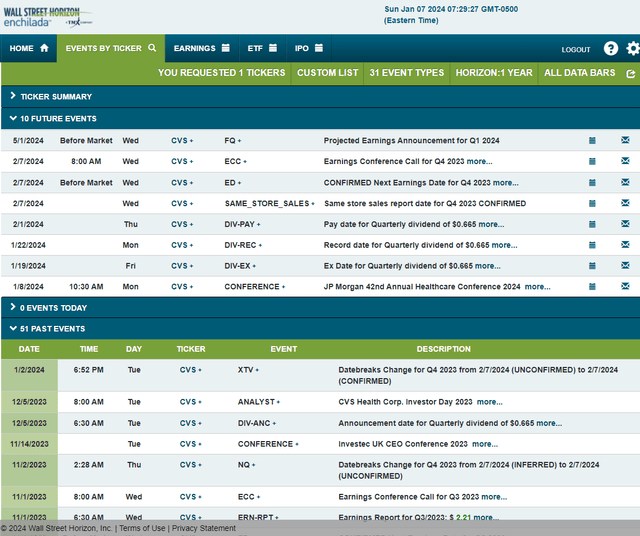The height and width of the screenshot is (536, 640).
Task: Expand the XTV event plus in past events
Action: point(257,370)
